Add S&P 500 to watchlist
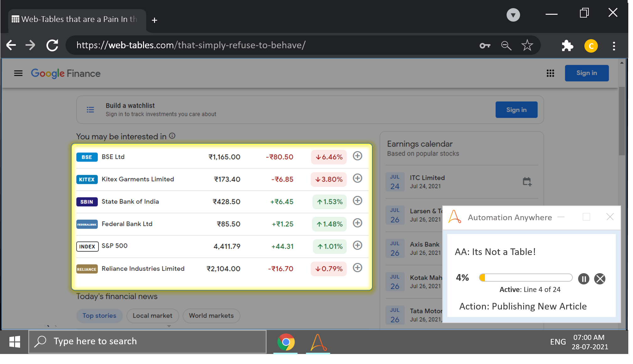The height and width of the screenshot is (364, 633). 357,245
